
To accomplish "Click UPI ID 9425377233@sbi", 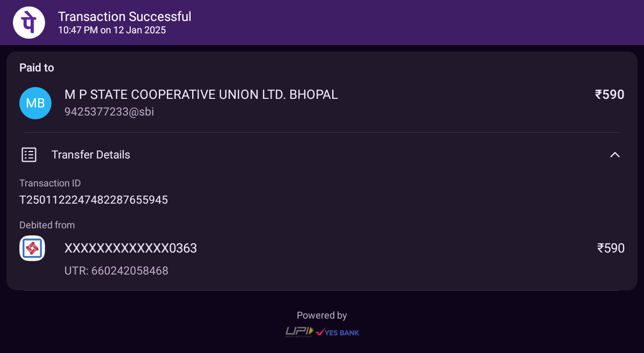I will (x=109, y=112).
